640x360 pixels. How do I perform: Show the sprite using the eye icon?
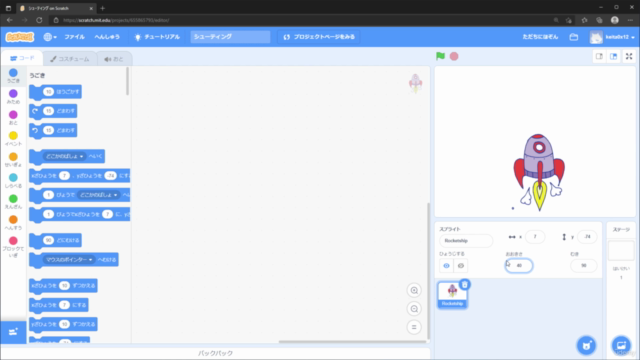pyautogui.click(x=446, y=266)
